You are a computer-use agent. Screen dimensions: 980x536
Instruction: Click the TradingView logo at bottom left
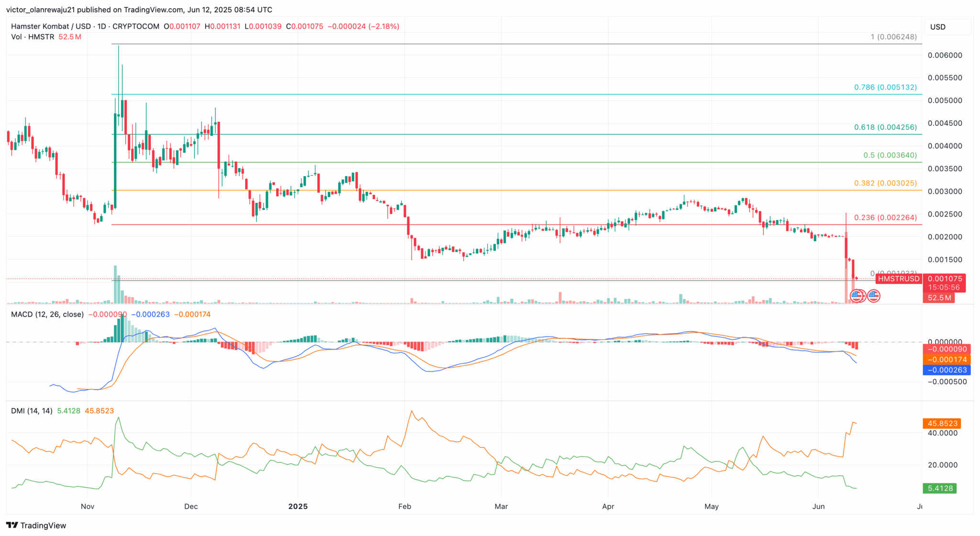[x=11, y=525]
